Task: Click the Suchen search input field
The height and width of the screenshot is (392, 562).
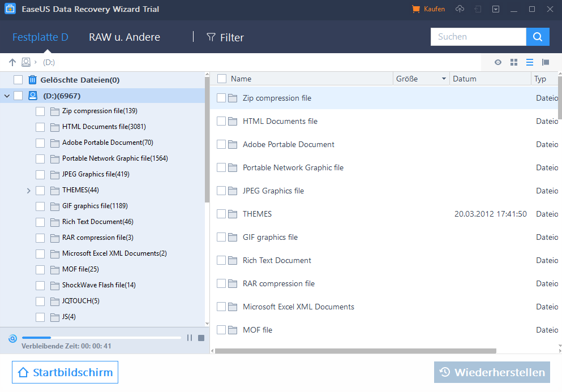Action: (478, 37)
